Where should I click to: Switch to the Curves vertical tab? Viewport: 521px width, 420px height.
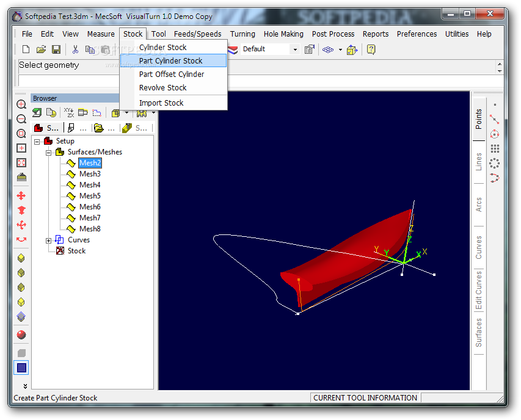click(478, 247)
